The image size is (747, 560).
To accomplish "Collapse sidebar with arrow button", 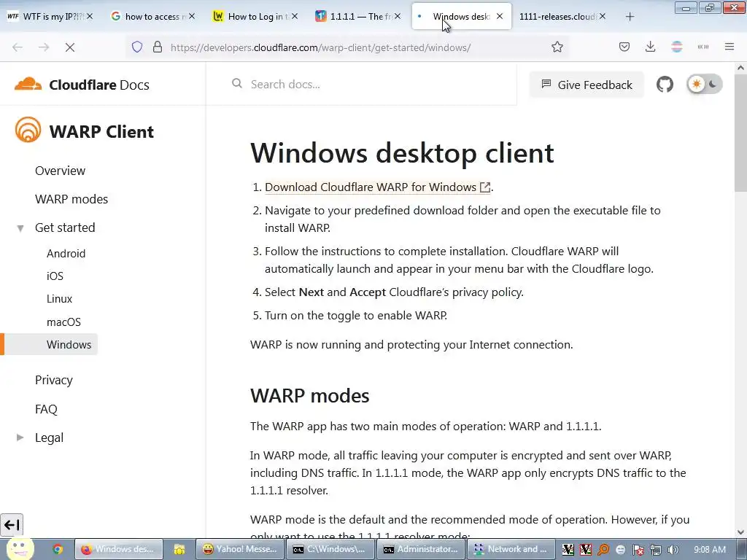I will point(12,525).
